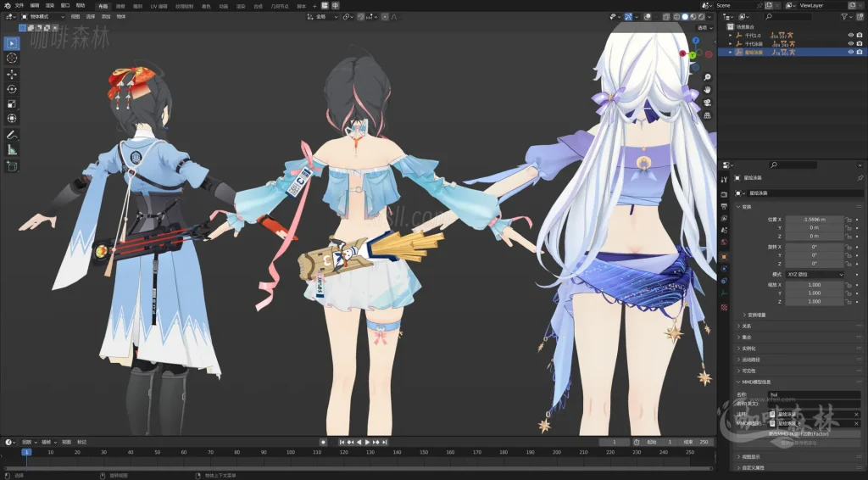
Task: Click the Location X value field
Action: click(x=815, y=220)
